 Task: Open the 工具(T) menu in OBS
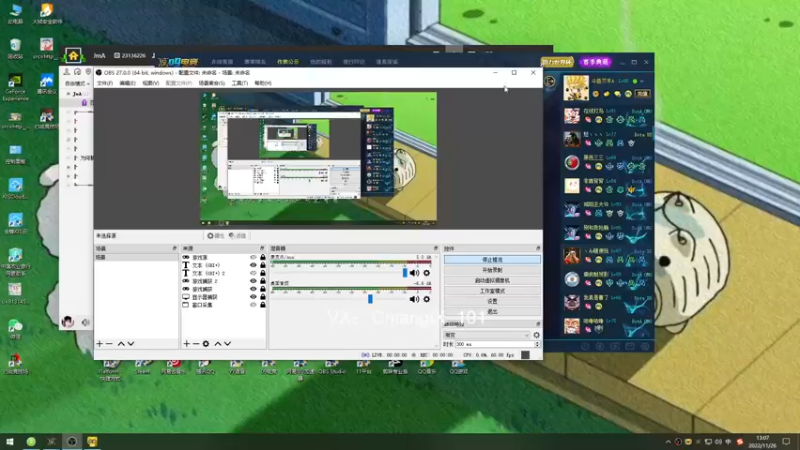tap(239, 83)
